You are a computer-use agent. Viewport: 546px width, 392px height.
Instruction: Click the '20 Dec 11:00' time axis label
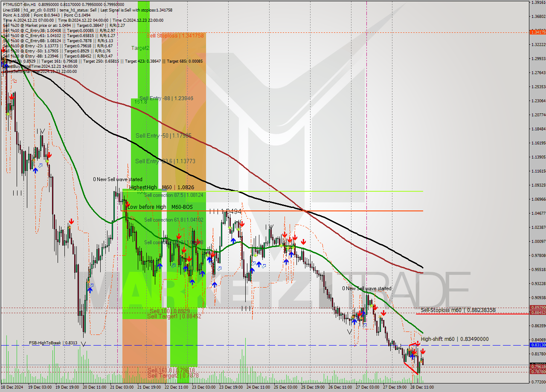coord(94,387)
